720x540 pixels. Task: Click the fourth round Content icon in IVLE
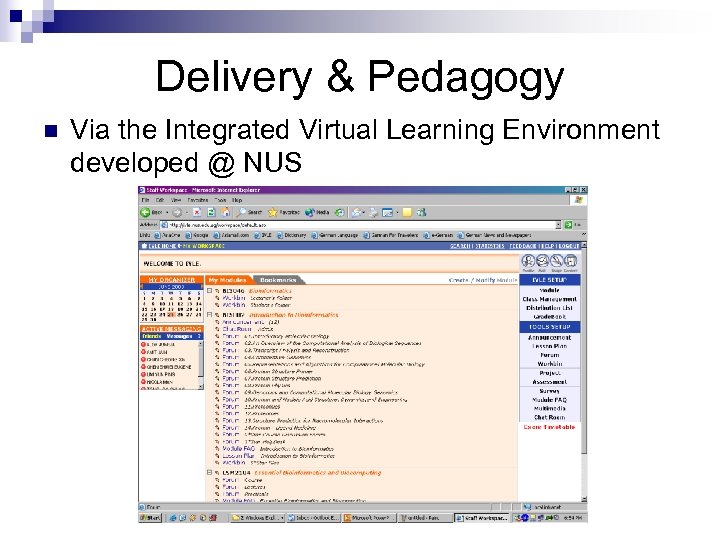[x=570, y=261]
